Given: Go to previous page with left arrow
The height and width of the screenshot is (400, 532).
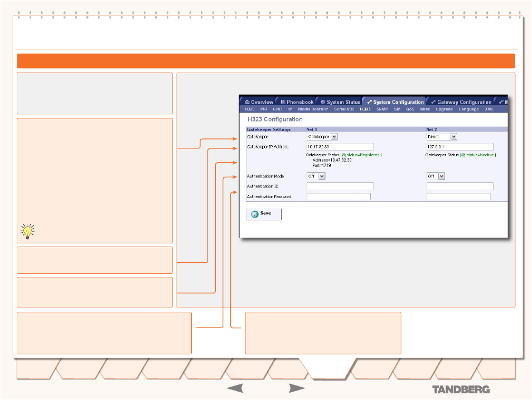Looking at the screenshot, I should pyautogui.click(x=235, y=388).
